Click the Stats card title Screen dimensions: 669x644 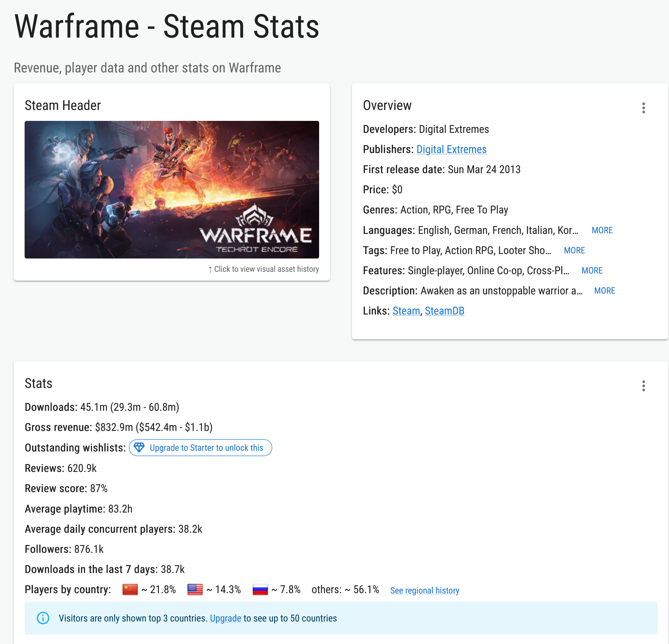click(x=39, y=383)
